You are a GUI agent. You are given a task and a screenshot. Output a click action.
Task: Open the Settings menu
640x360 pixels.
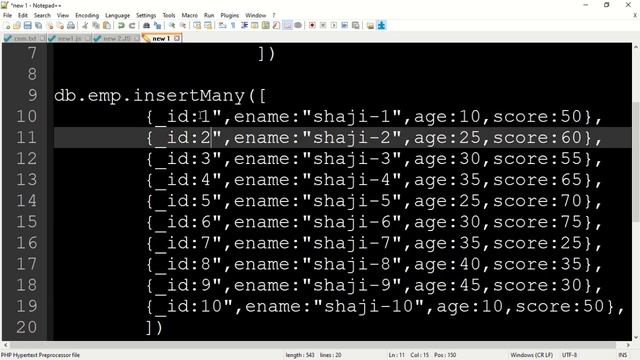point(146,15)
